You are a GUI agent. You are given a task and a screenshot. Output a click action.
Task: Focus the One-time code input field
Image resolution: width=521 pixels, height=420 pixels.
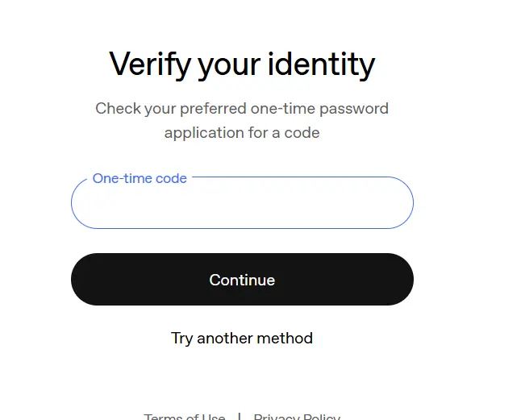pyautogui.click(x=242, y=202)
